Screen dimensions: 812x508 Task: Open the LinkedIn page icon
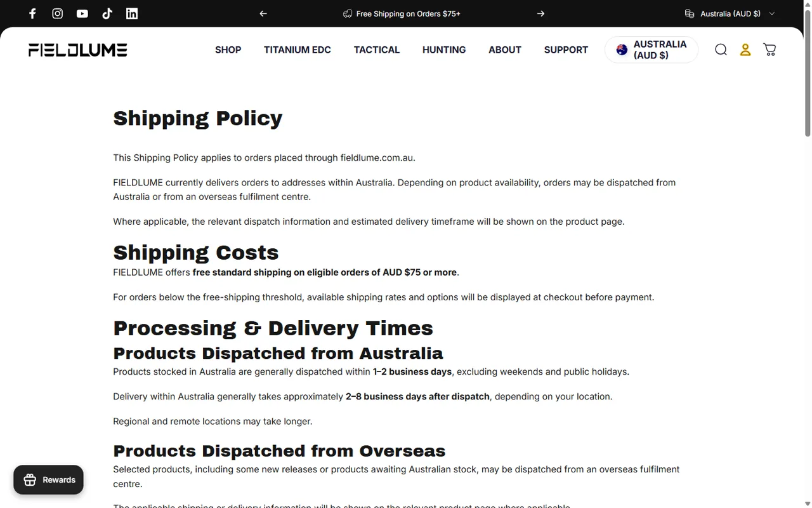(x=132, y=13)
